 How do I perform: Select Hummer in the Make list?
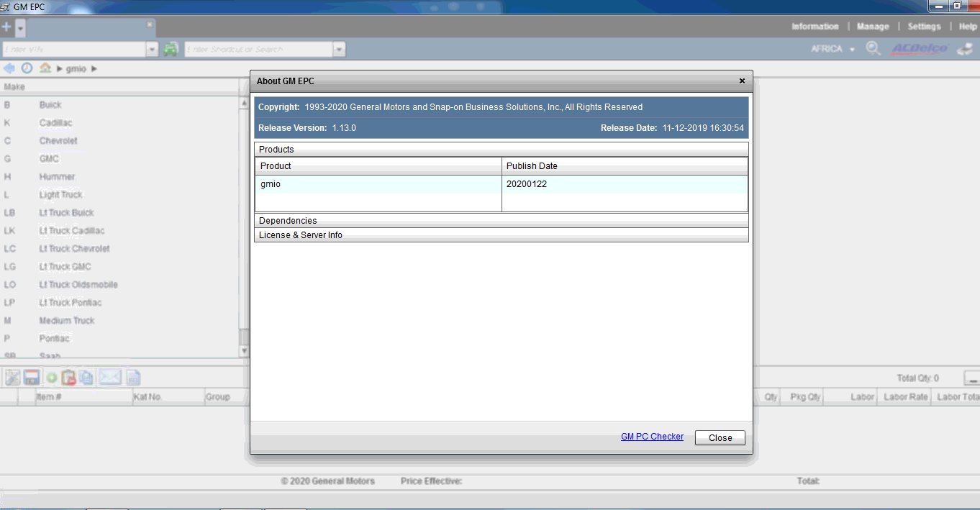click(x=57, y=177)
